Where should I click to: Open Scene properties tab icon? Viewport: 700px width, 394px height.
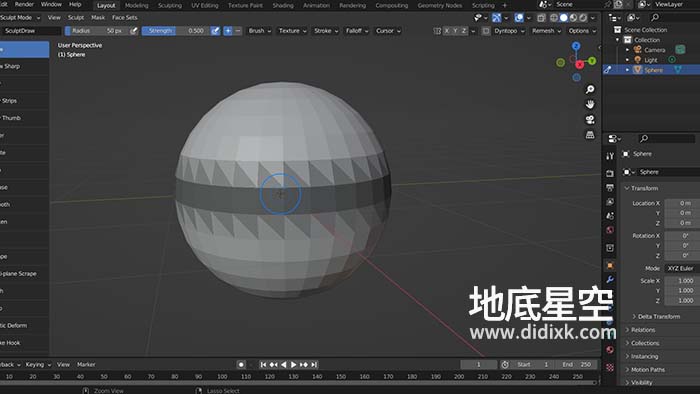[x=610, y=216]
